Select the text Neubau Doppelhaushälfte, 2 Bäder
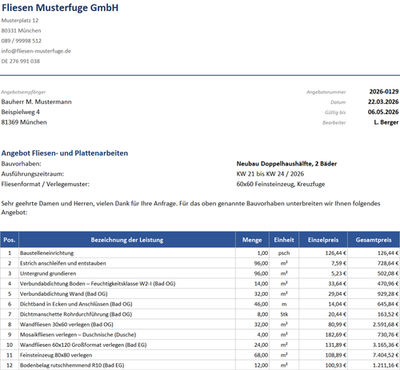The width and height of the screenshot is (400, 370). click(x=287, y=164)
